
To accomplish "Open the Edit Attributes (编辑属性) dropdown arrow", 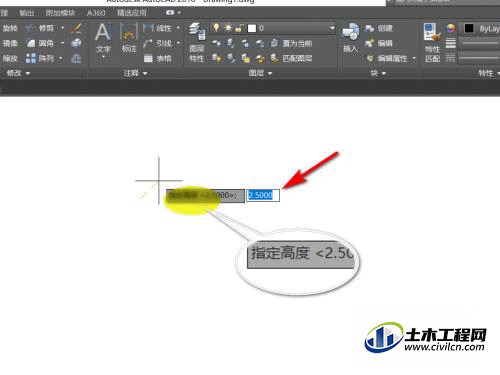I will [414, 58].
